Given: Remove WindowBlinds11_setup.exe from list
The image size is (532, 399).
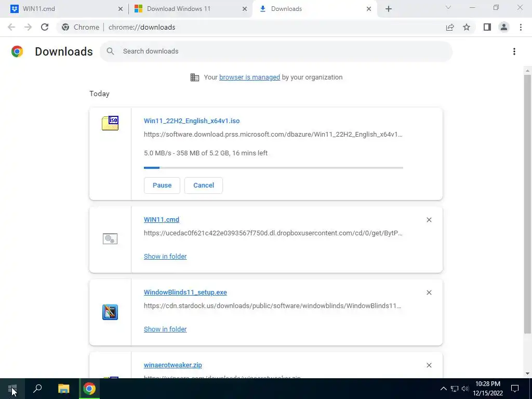Looking at the screenshot, I should pos(429,292).
